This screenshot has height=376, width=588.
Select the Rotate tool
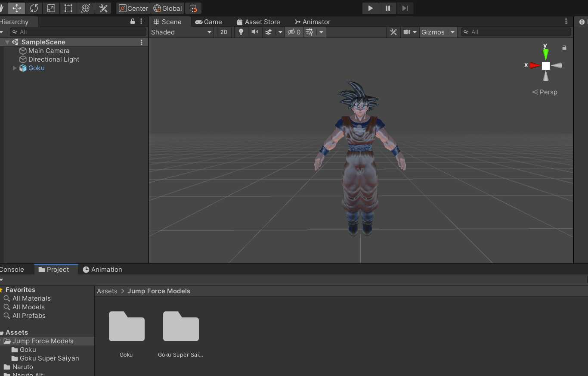(x=34, y=8)
